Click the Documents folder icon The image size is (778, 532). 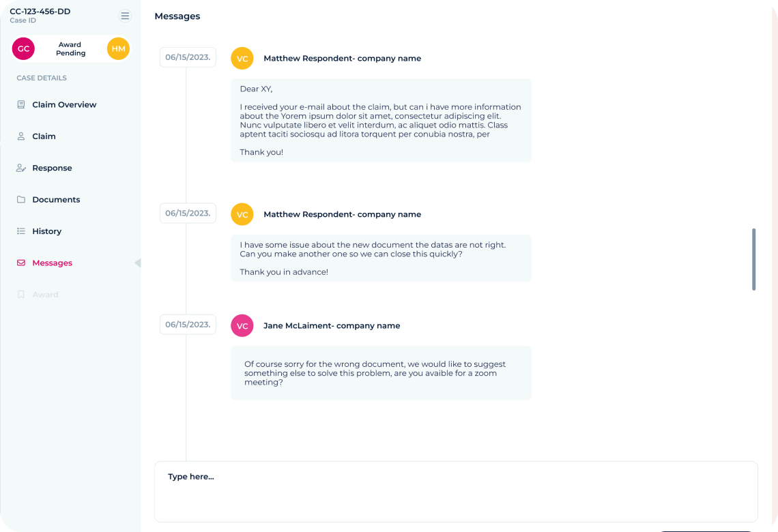(x=21, y=199)
